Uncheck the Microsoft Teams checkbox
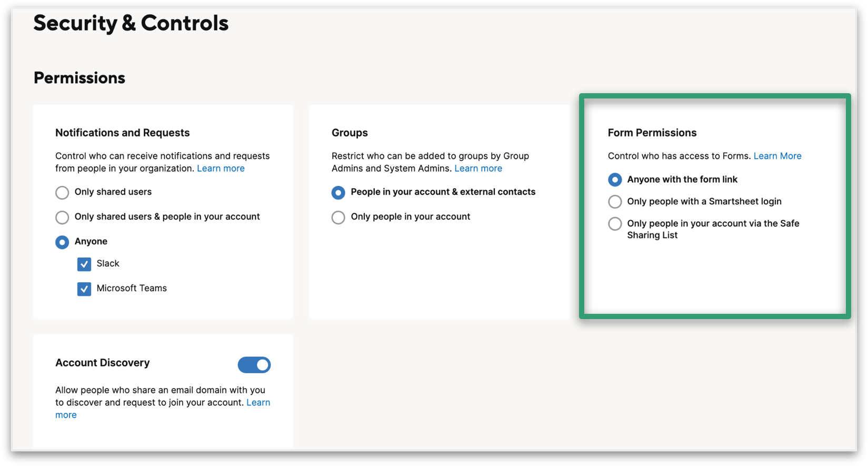 pyautogui.click(x=84, y=289)
